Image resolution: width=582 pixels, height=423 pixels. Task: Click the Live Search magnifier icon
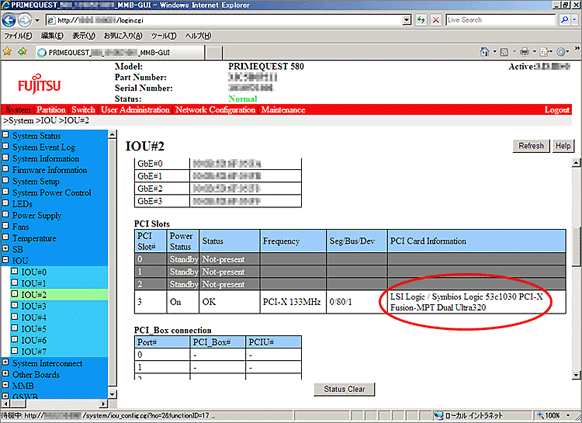click(564, 20)
